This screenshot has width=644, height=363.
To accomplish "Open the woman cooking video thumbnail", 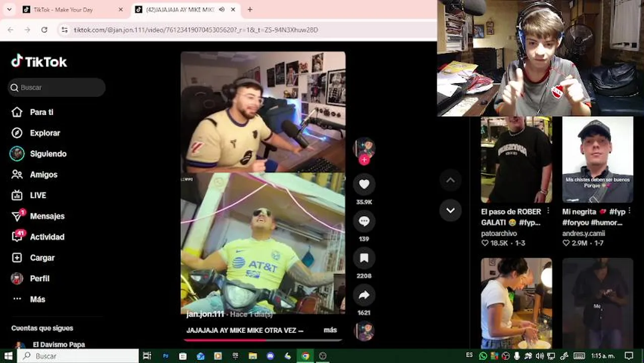I will point(516,304).
